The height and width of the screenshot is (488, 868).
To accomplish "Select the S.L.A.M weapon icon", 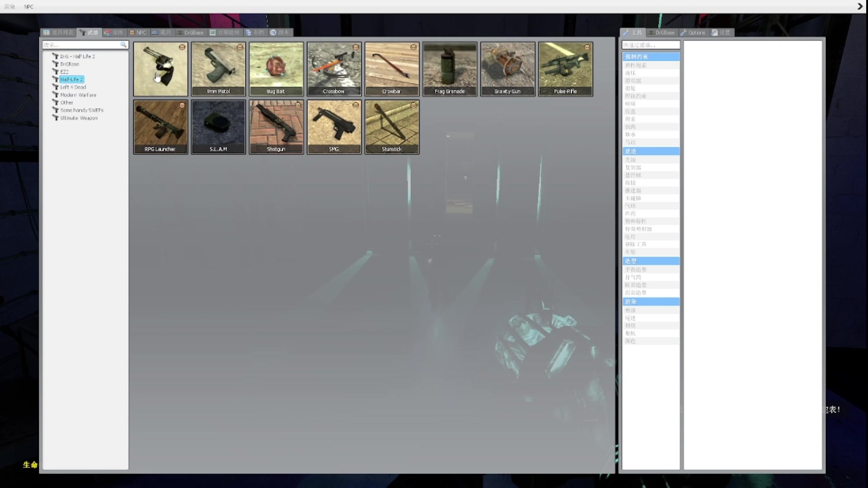I will tap(218, 127).
